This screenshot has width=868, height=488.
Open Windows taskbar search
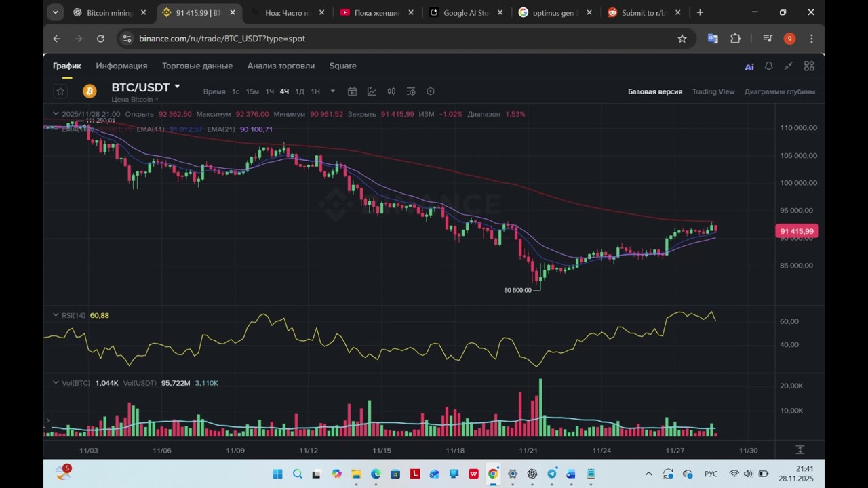297,474
